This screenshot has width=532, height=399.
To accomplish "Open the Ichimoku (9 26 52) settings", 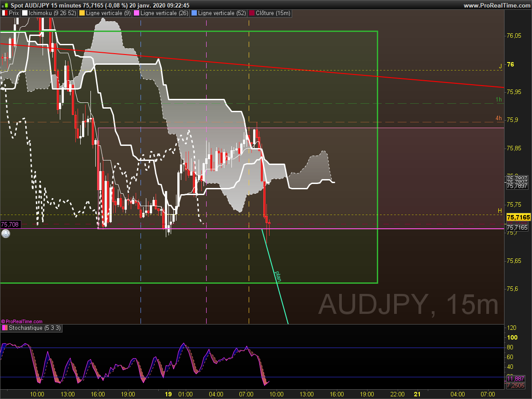I will 49,13.
